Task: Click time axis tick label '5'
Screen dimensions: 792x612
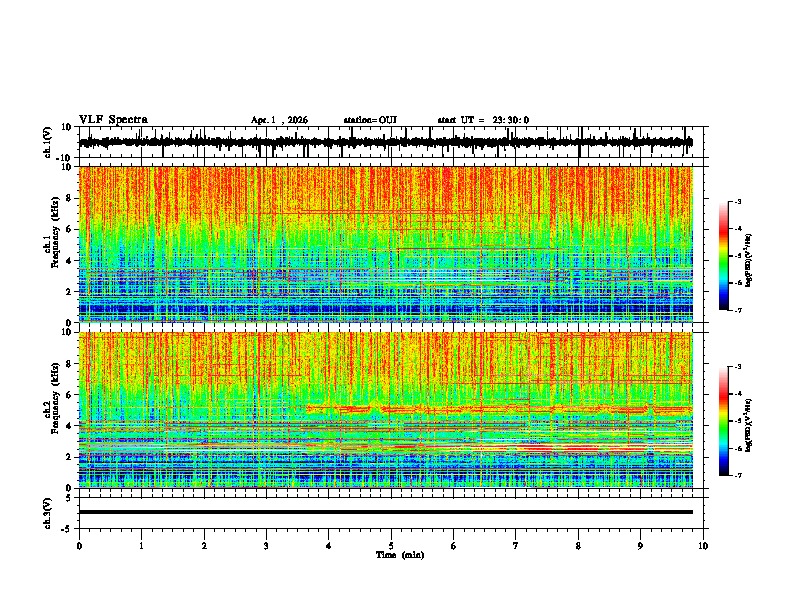Action: pos(391,546)
